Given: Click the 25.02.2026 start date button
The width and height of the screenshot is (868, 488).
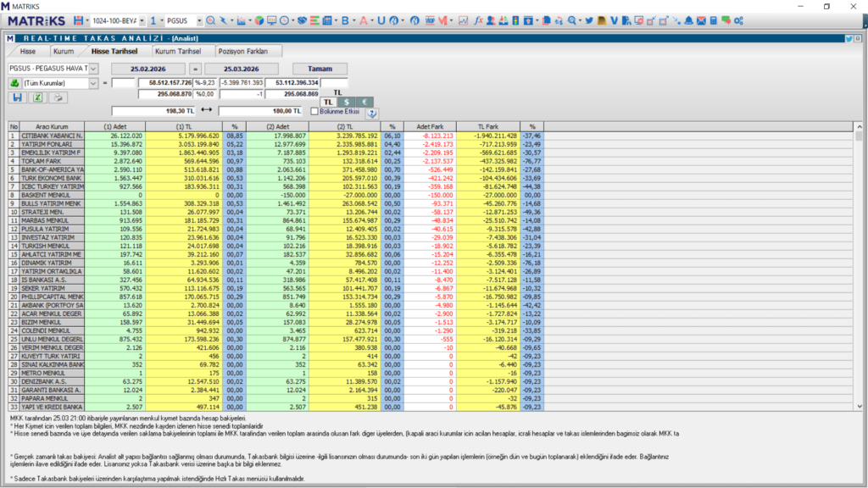Looking at the screenshot, I should (150, 69).
